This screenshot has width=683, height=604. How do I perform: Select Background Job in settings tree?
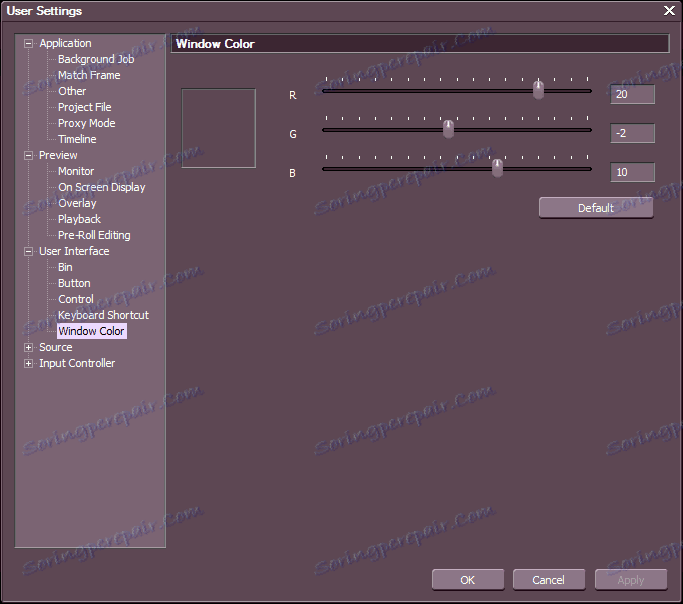[x=96, y=59]
